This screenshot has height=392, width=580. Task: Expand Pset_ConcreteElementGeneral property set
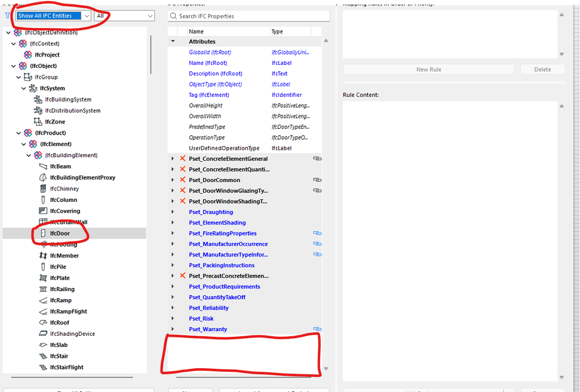tap(173, 158)
